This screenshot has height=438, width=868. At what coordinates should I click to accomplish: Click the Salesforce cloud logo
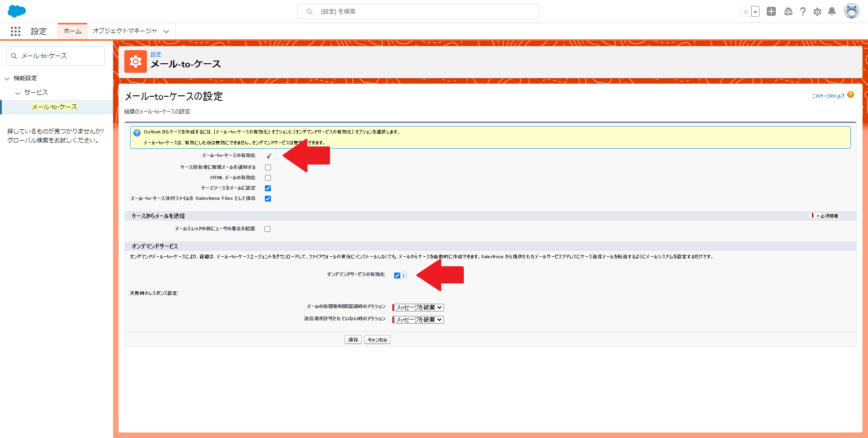pyautogui.click(x=17, y=11)
